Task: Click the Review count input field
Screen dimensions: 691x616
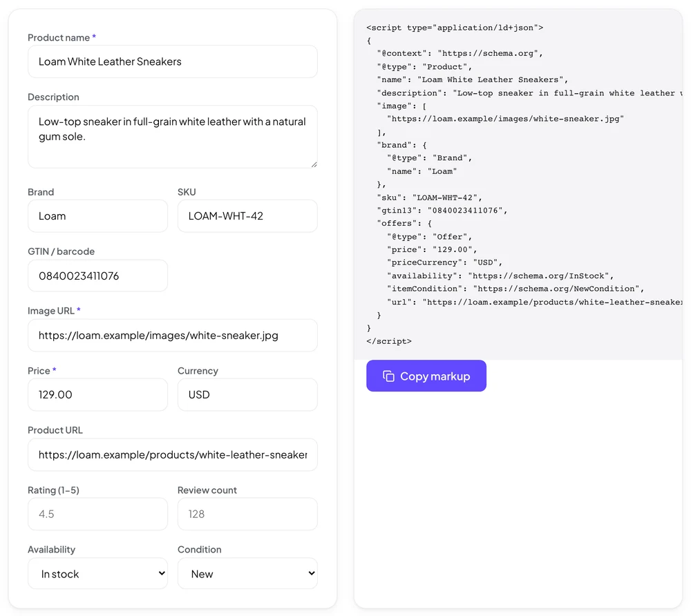Action: 247,514
